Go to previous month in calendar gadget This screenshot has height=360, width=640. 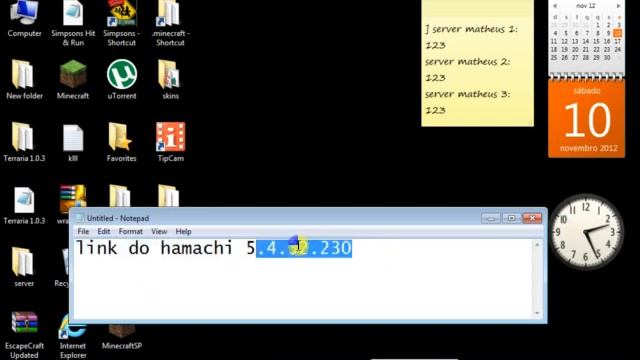[555, 6]
